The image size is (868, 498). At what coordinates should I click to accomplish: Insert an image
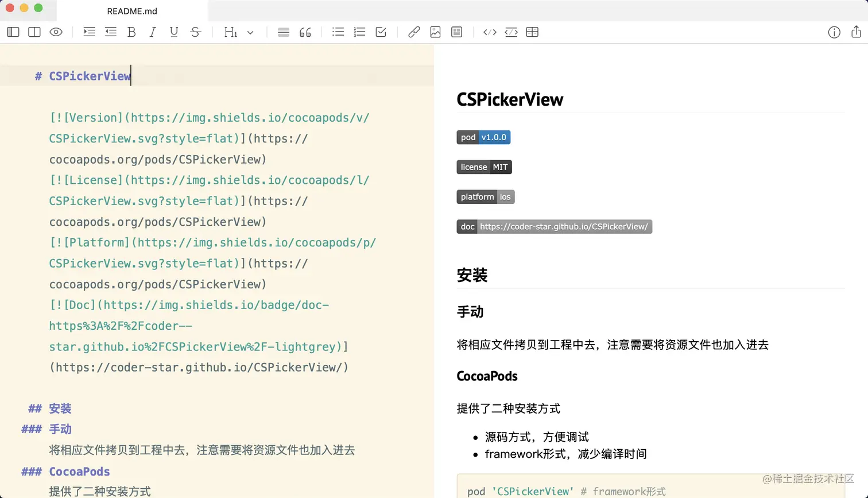(x=435, y=32)
